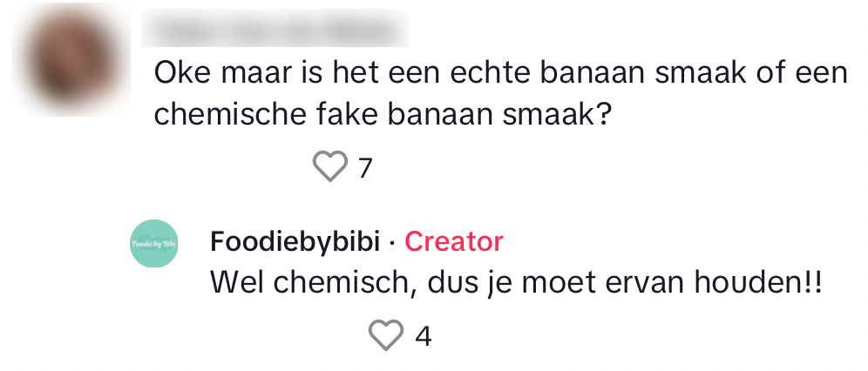The height and width of the screenshot is (371, 868).
Task: Click the word "Oke" starting the comment
Action: point(182,71)
